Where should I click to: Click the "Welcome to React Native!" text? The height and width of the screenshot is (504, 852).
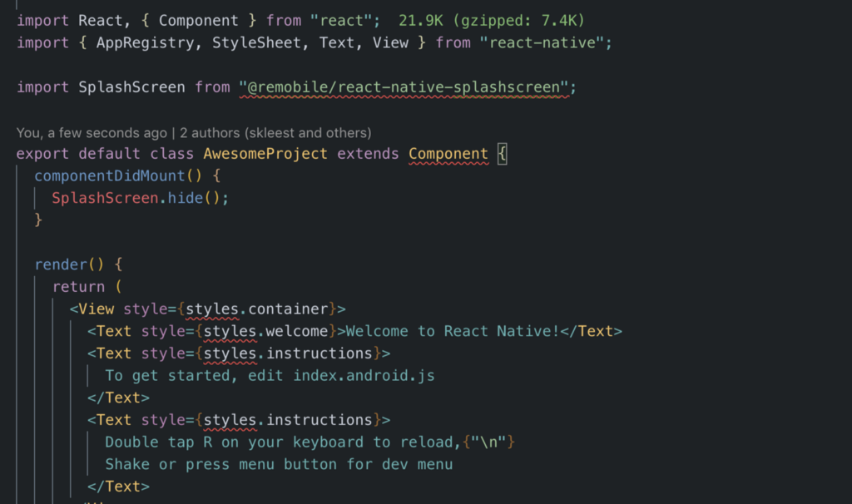coord(452,331)
